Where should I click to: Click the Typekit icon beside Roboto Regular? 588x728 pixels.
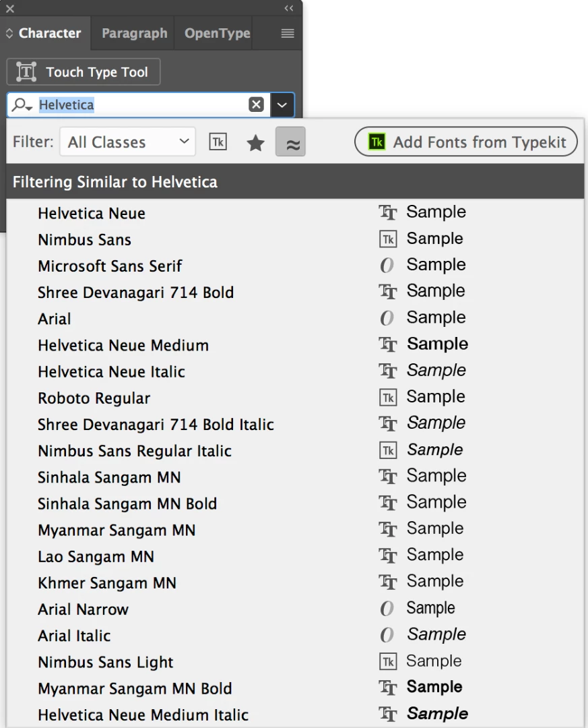point(388,398)
